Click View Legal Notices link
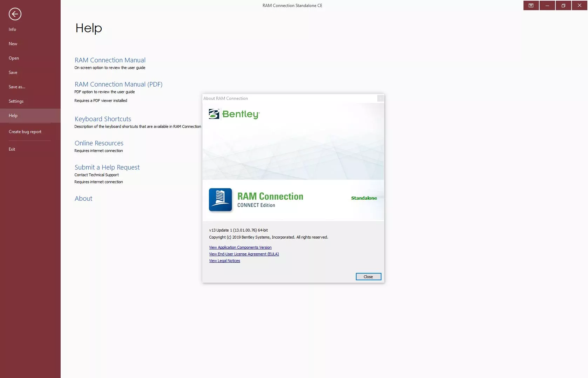 click(224, 261)
